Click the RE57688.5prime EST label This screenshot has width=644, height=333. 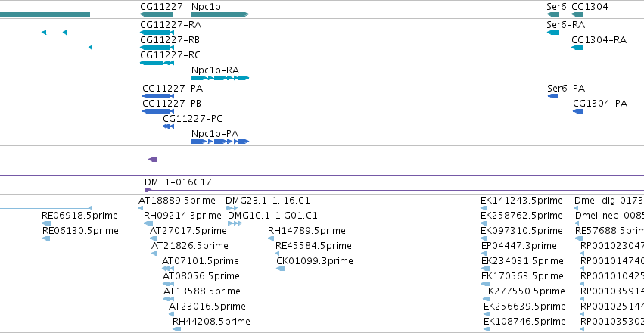coord(609,231)
